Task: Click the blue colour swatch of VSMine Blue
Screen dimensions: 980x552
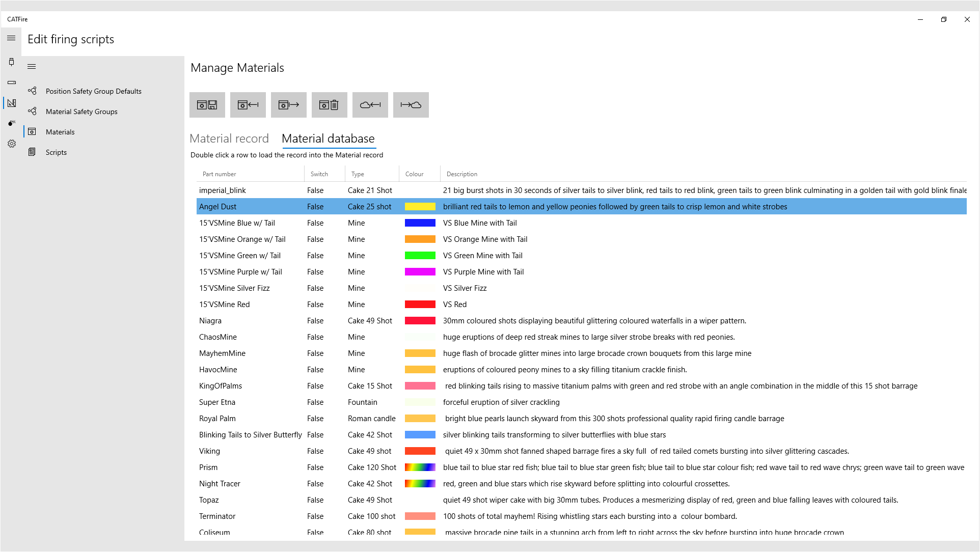Action: click(420, 223)
